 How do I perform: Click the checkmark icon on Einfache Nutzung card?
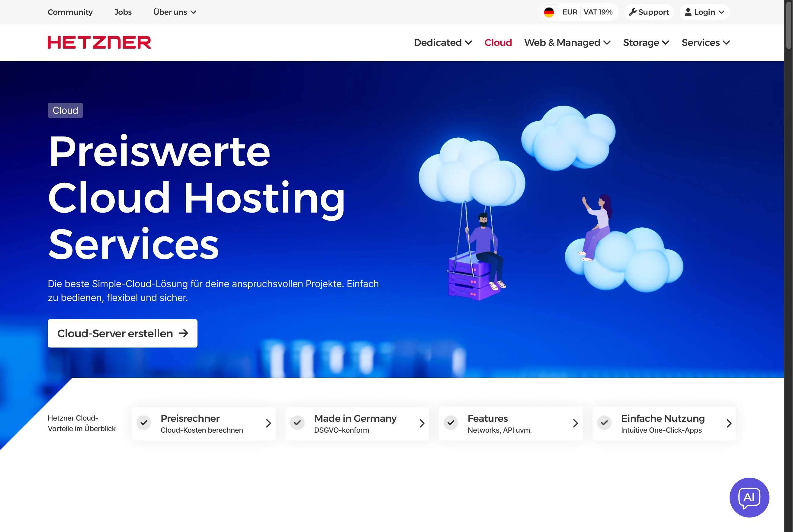(604, 423)
